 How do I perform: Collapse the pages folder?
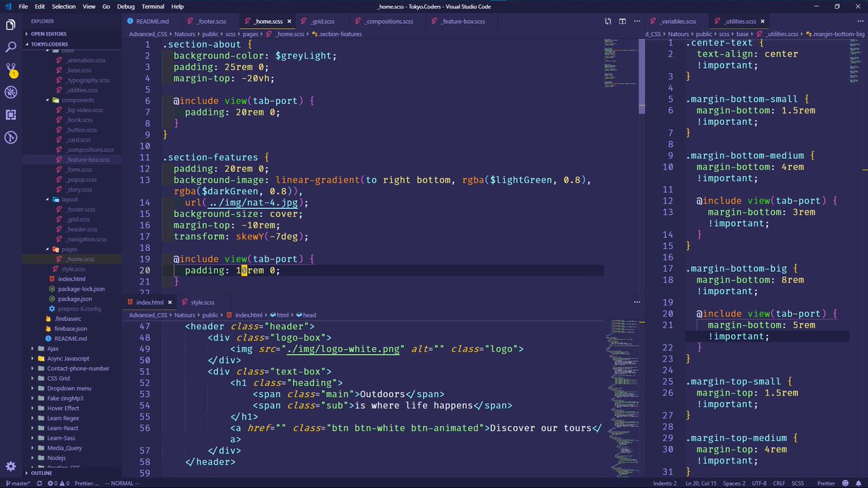[72, 249]
